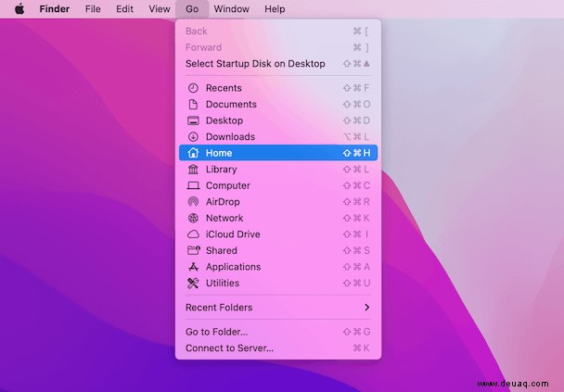Click the Recents clock icon

pos(193,88)
